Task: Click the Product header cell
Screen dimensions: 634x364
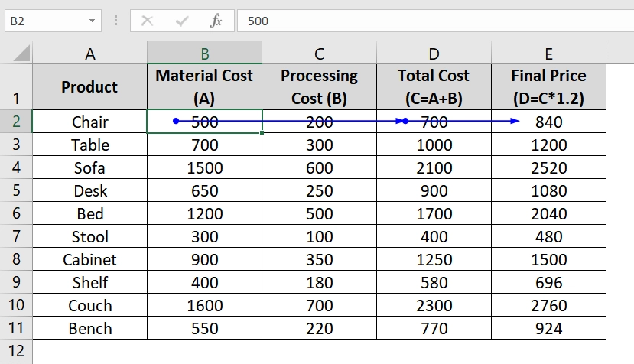Action: coord(89,86)
